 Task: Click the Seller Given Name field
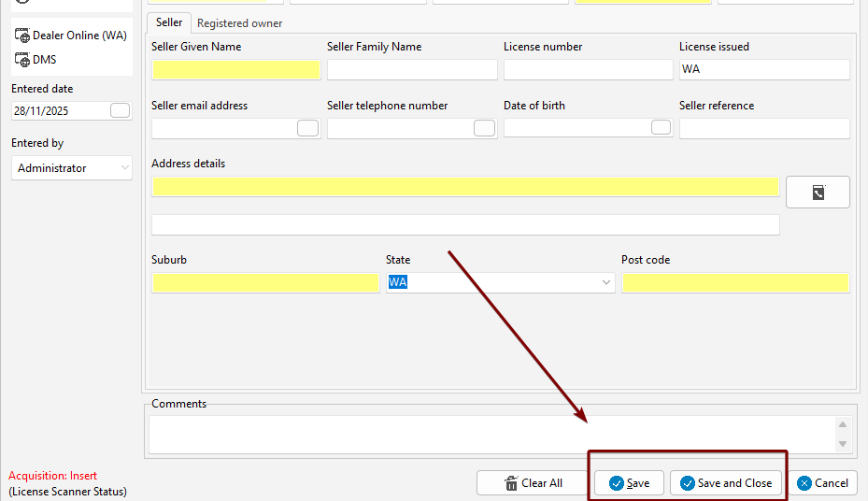pyautogui.click(x=235, y=70)
